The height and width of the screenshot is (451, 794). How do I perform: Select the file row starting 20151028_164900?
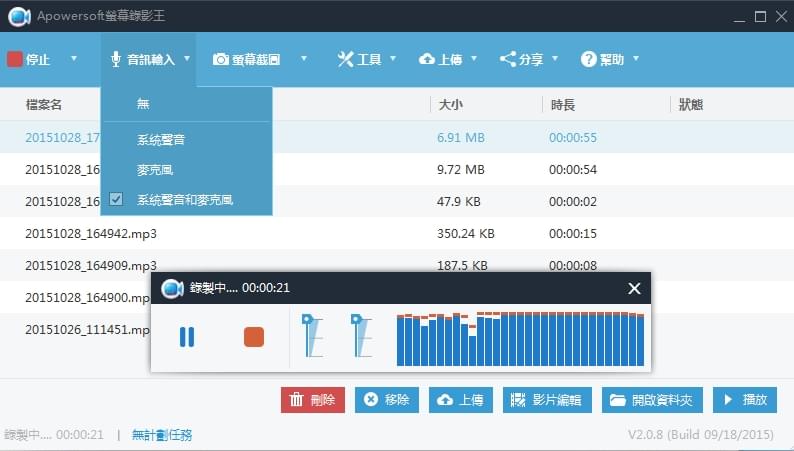point(87,297)
